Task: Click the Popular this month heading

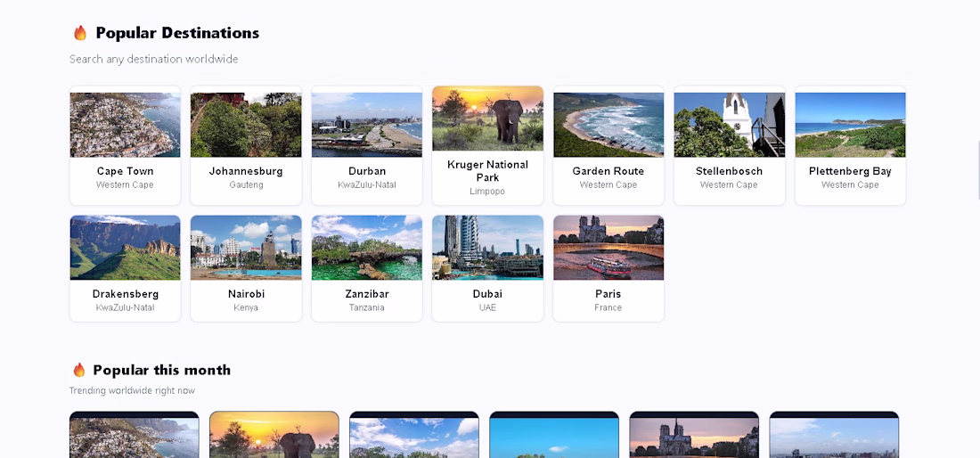Action: pos(162,370)
